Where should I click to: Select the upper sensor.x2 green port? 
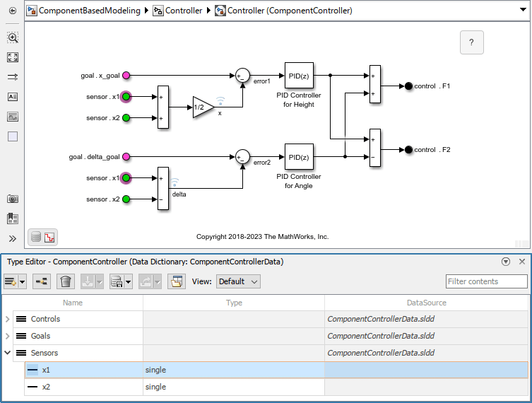(x=126, y=118)
